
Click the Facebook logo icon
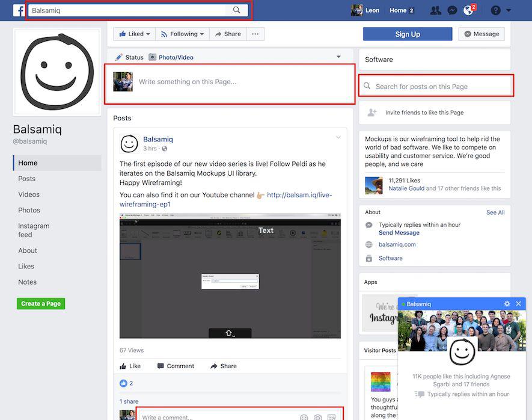click(19, 10)
